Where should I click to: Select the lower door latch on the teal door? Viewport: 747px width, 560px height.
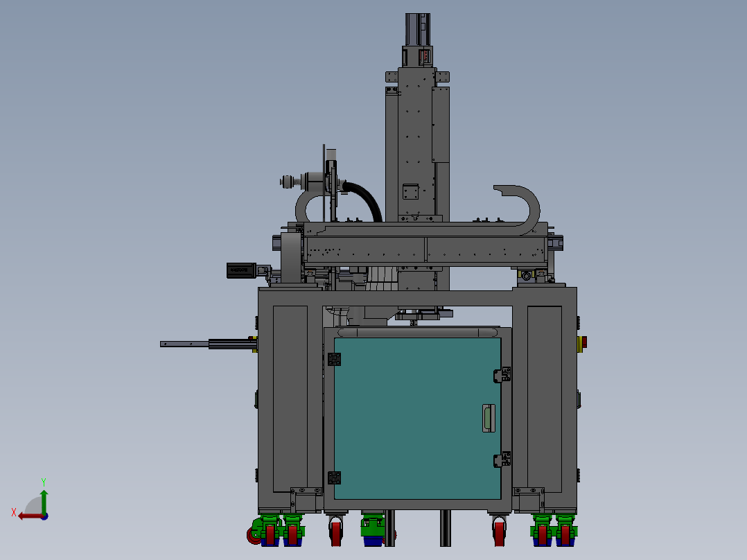click(502, 460)
